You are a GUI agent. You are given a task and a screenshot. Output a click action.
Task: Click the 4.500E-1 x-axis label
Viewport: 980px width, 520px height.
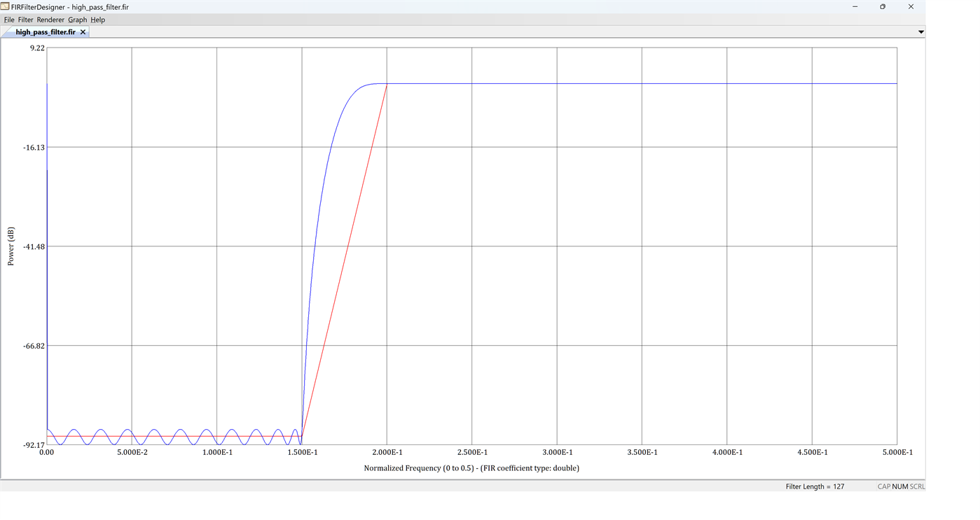coord(812,452)
